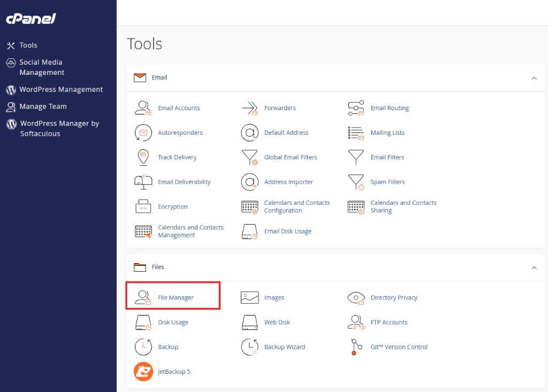The width and height of the screenshot is (548, 392).
Task: Click the Manage Team person icon
Action: tap(11, 107)
